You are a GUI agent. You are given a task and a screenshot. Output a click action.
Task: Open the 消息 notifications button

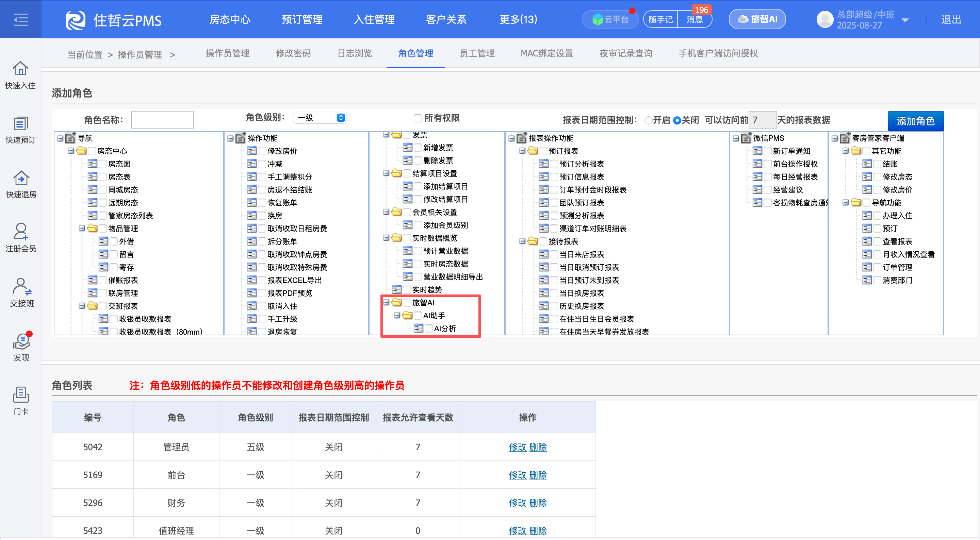[695, 19]
